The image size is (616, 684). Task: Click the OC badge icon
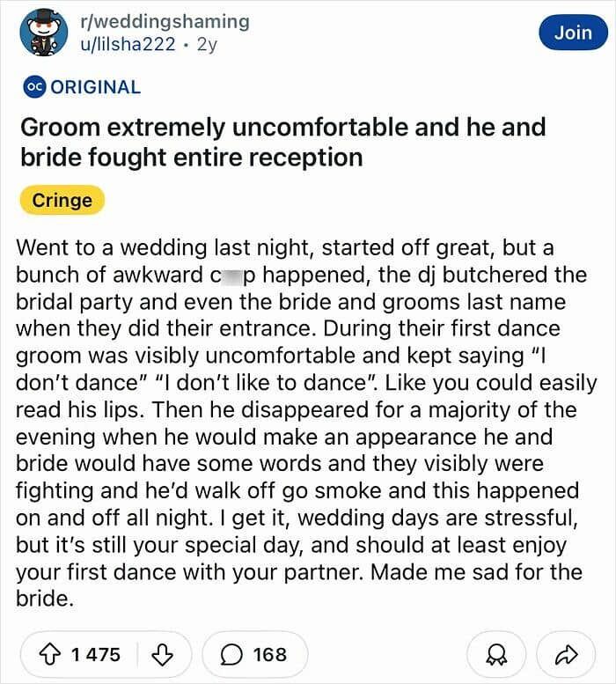33,87
